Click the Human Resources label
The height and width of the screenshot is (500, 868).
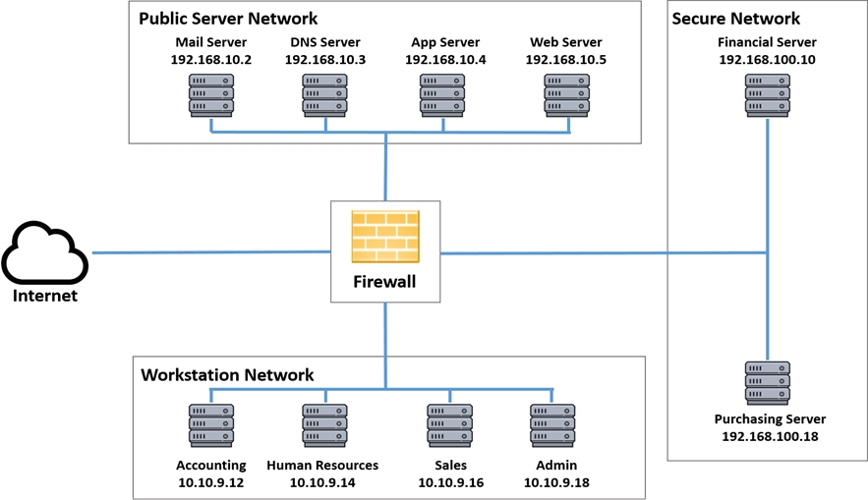[x=322, y=466]
